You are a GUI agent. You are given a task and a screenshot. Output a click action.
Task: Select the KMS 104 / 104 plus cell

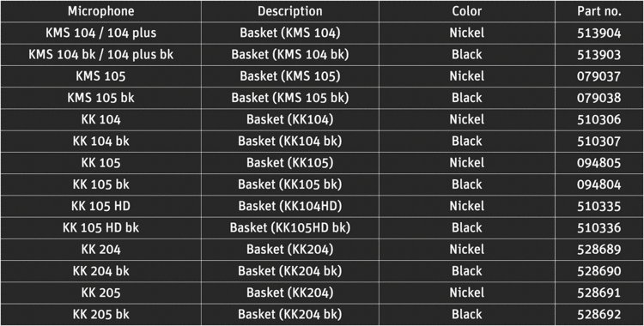pos(100,33)
